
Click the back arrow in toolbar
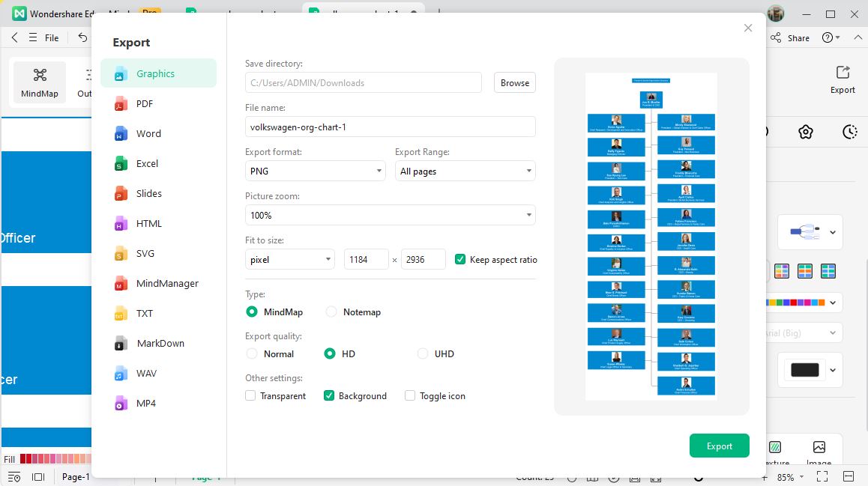tap(15, 37)
